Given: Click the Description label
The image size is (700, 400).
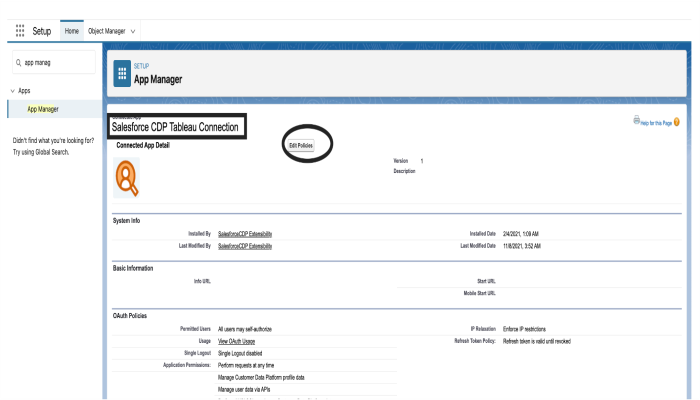Looking at the screenshot, I should [x=404, y=171].
